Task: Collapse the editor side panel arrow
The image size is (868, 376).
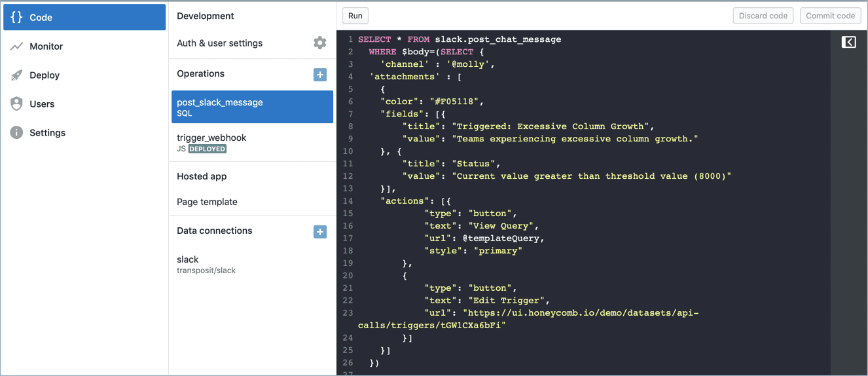Action: [x=848, y=43]
